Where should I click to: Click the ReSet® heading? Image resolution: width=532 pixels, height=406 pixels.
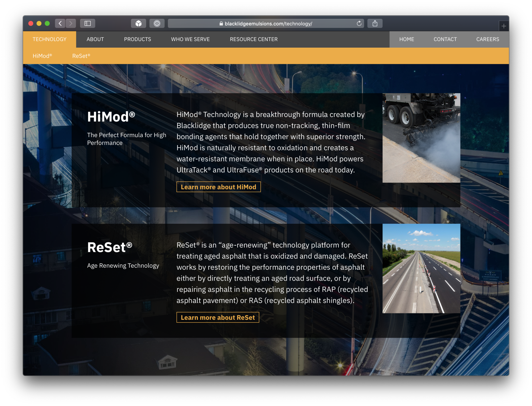pyautogui.click(x=110, y=247)
